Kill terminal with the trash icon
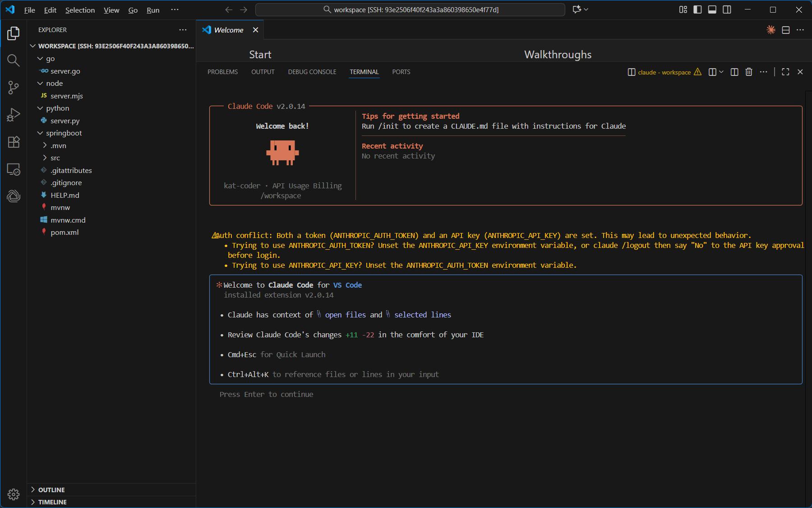 click(x=749, y=72)
